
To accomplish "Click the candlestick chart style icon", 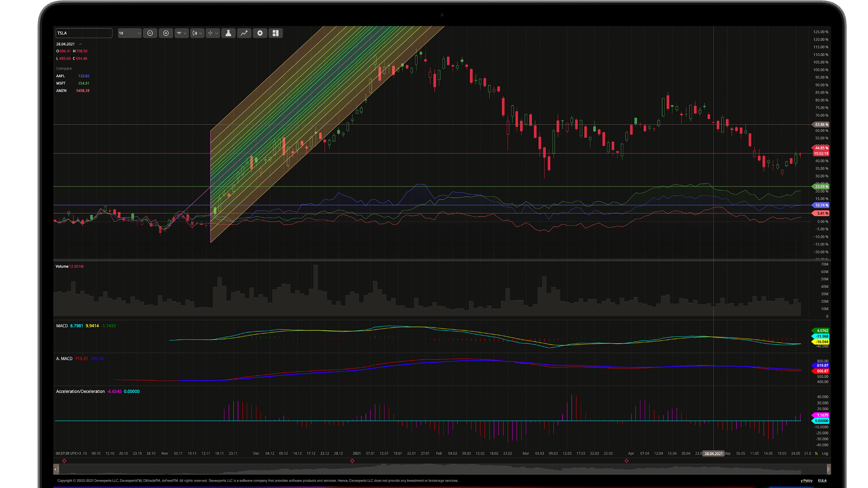I will pyautogui.click(x=195, y=33).
